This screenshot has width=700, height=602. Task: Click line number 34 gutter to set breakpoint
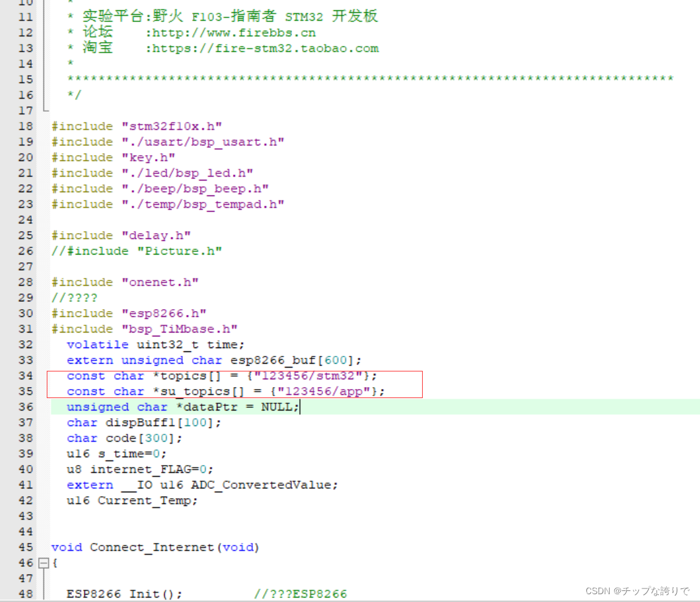pyautogui.click(x=25, y=375)
